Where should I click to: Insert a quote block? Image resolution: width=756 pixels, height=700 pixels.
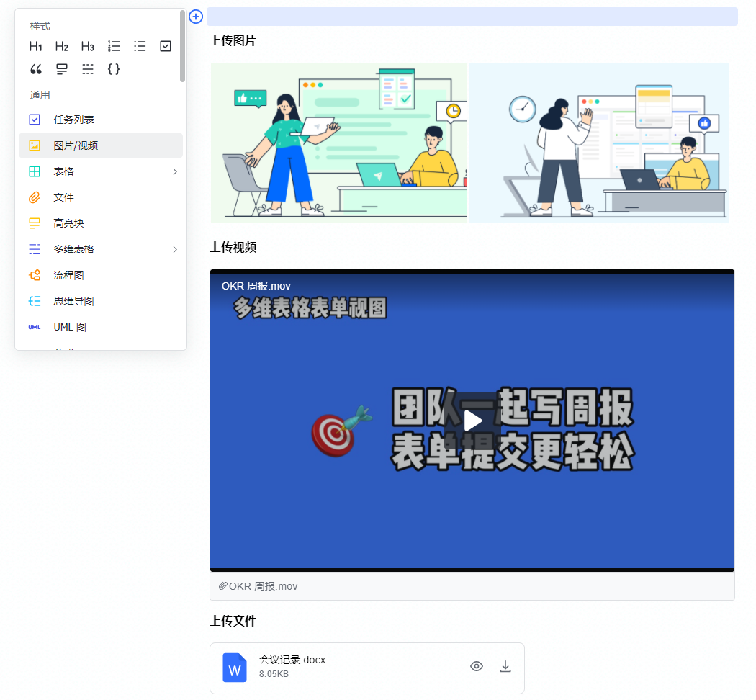click(x=36, y=69)
